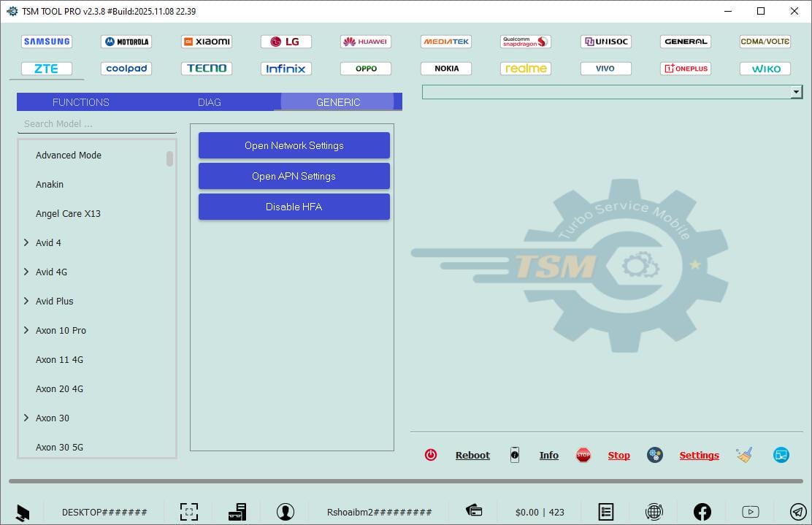
Task: Switch to the DIAG tab
Action: pyautogui.click(x=209, y=102)
